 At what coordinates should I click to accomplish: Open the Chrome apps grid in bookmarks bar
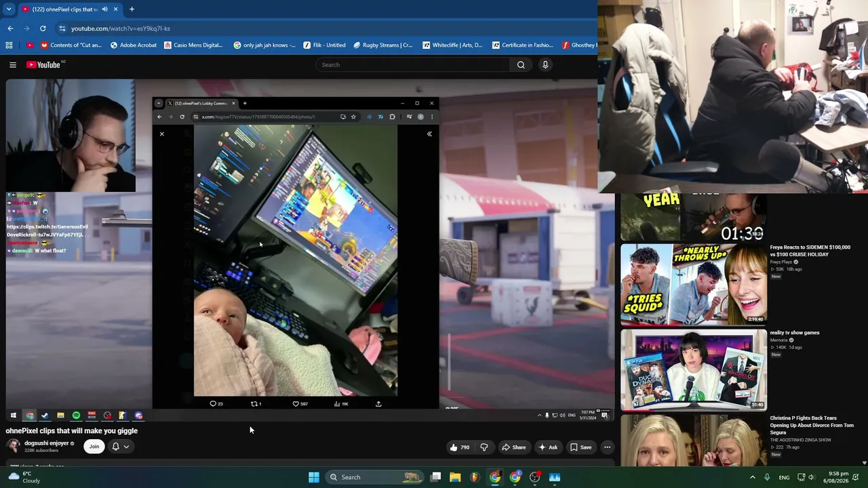pos(9,45)
